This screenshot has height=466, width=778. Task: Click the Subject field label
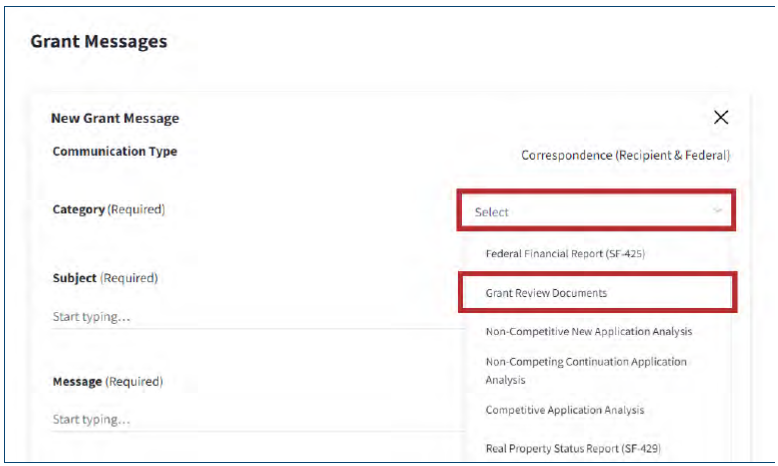75,278
